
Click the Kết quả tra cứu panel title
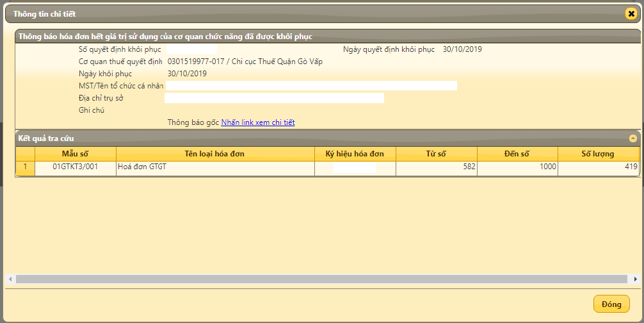46,138
